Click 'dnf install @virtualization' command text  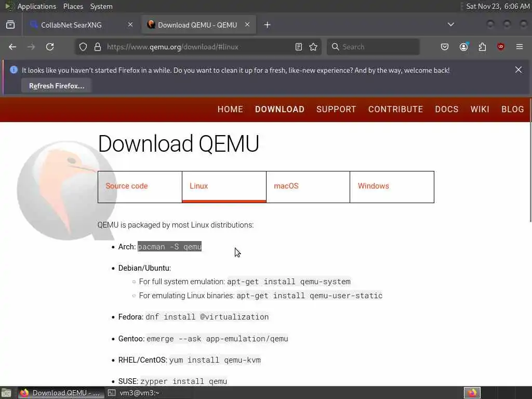point(207,317)
